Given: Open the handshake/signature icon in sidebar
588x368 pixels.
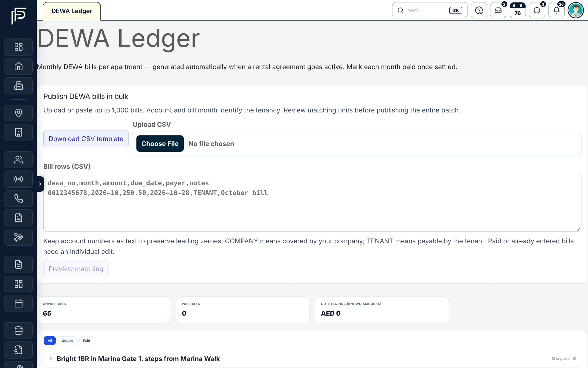Looking at the screenshot, I should [18, 237].
